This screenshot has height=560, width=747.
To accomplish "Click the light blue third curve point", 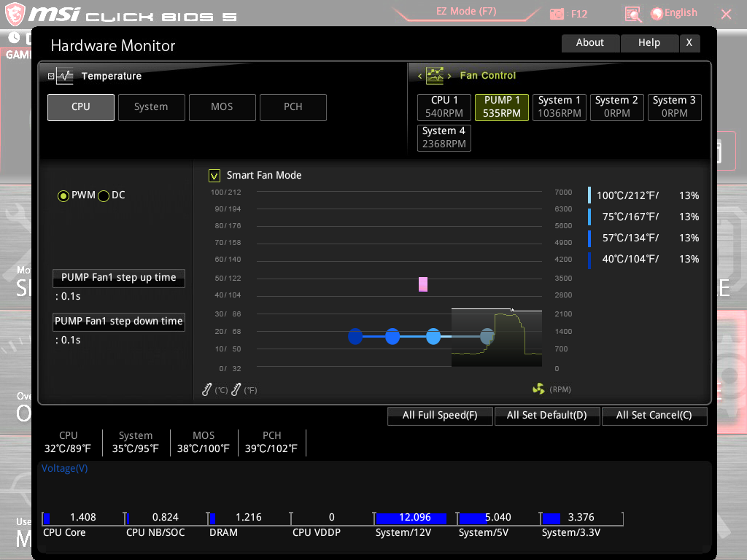I will point(433,336).
